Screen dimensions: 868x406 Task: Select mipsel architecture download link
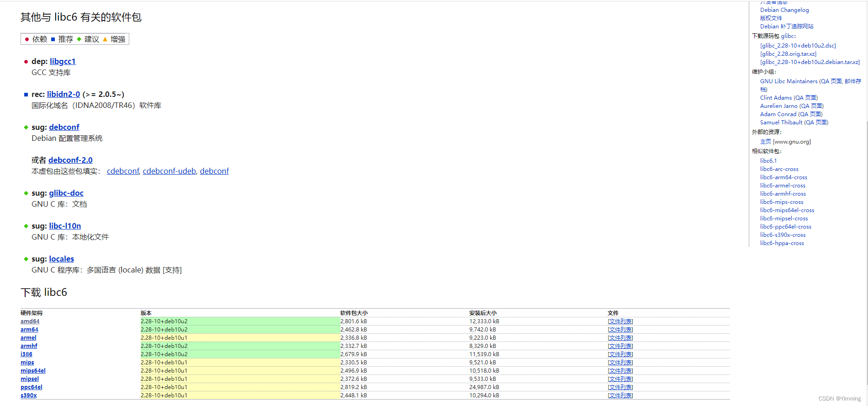[30, 379]
